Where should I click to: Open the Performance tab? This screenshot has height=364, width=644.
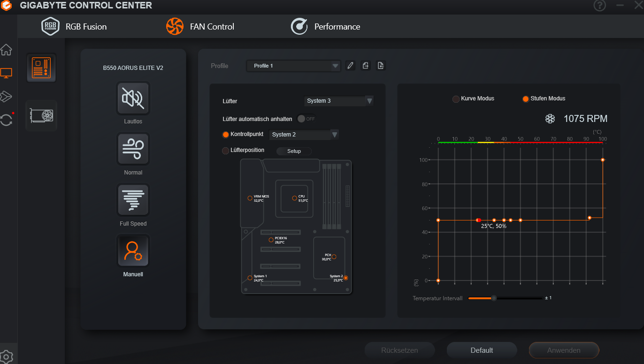pos(325,26)
